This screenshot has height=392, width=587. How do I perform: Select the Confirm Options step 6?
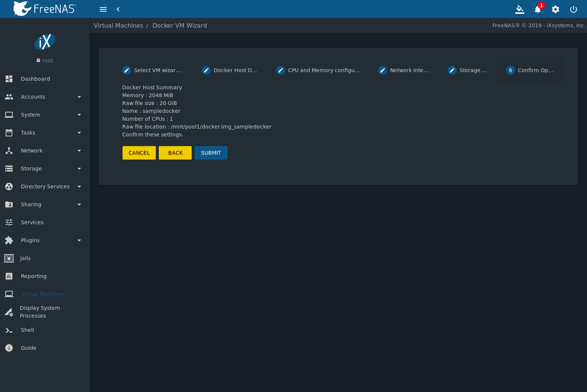(530, 70)
